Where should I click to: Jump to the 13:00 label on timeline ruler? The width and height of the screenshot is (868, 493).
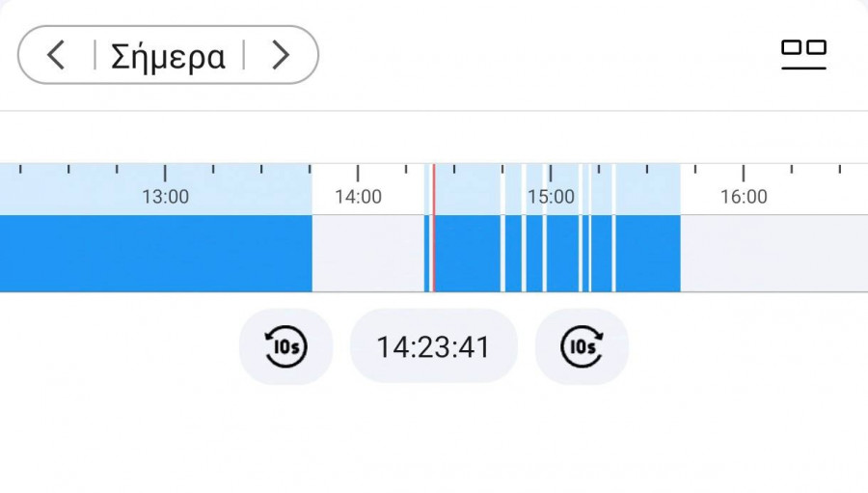pos(165,197)
